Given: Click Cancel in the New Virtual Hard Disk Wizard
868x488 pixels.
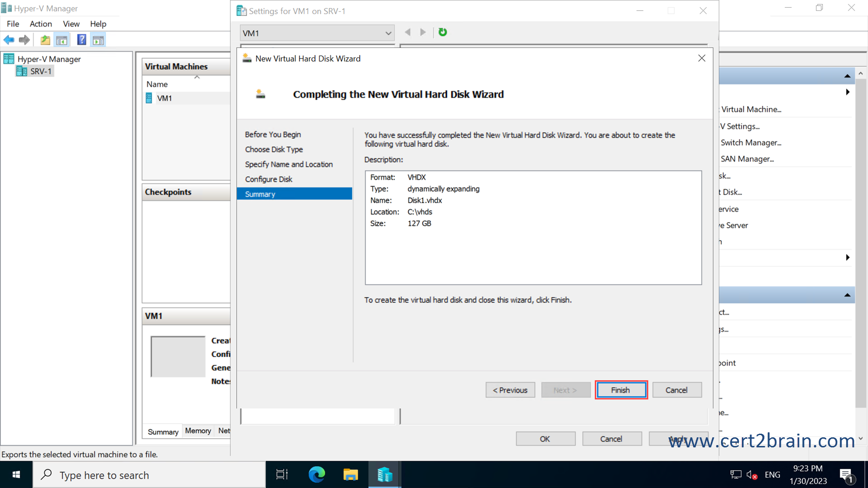Looking at the screenshot, I should point(677,390).
